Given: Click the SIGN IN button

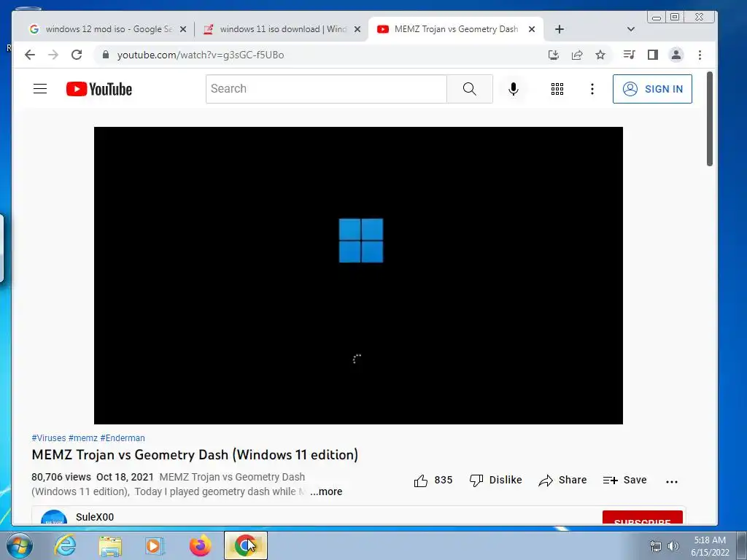Looking at the screenshot, I should click(x=652, y=88).
